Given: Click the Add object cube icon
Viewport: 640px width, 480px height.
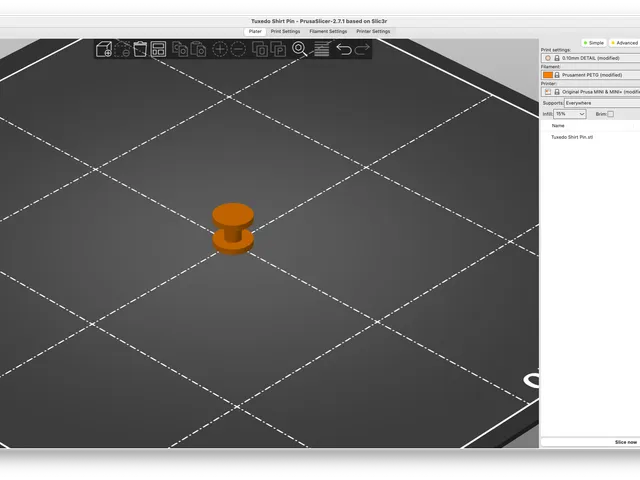Looking at the screenshot, I should 104,49.
